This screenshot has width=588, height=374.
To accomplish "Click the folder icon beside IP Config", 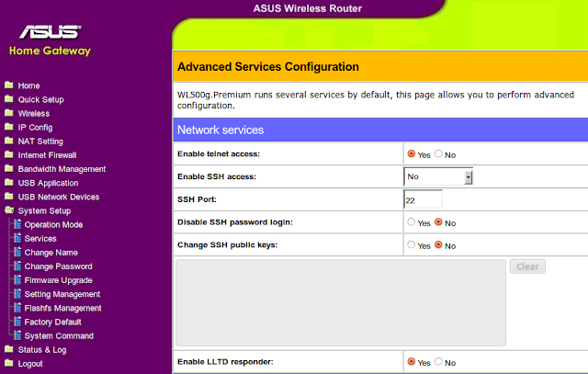I will pos(9,127).
